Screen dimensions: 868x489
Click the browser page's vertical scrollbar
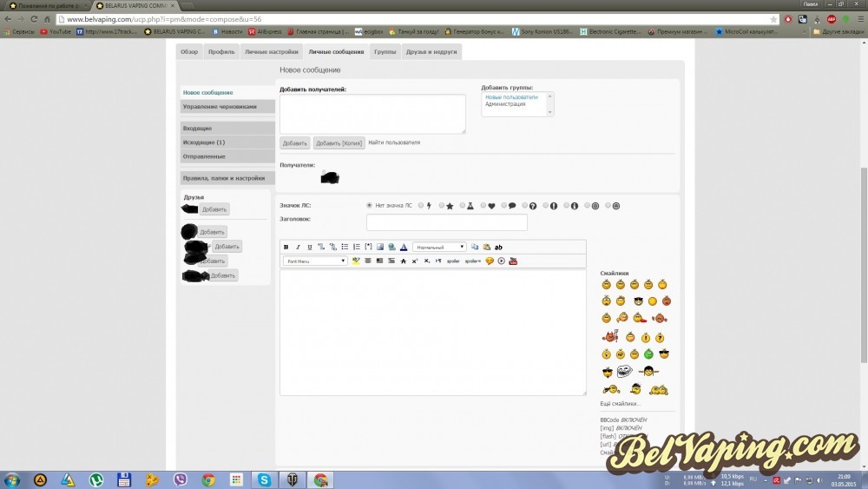[864, 265]
